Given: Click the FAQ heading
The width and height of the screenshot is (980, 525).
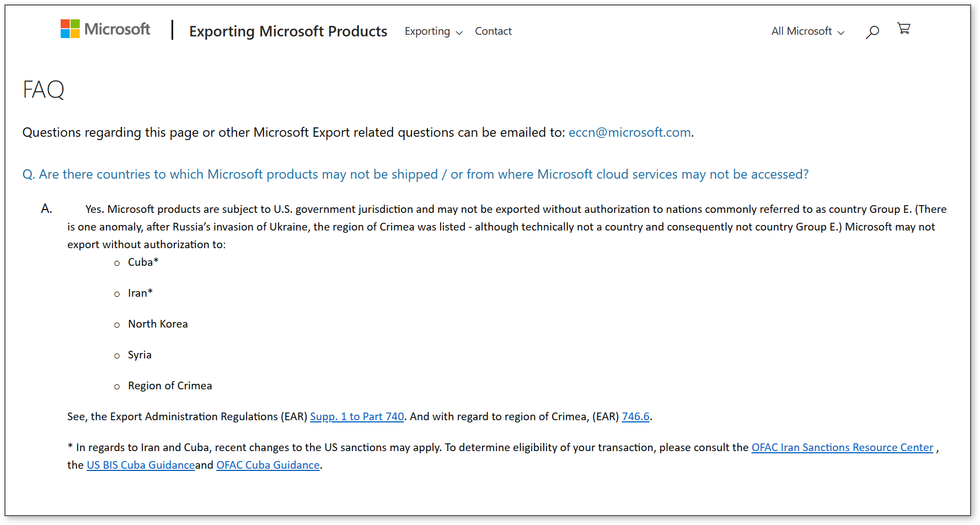Looking at the screenshot, I should pos(44,90).
